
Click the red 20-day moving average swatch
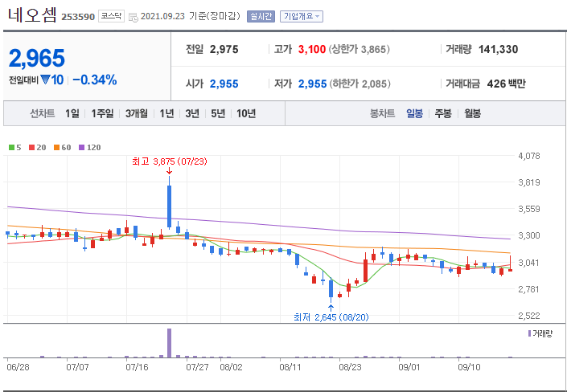[31, 148]
